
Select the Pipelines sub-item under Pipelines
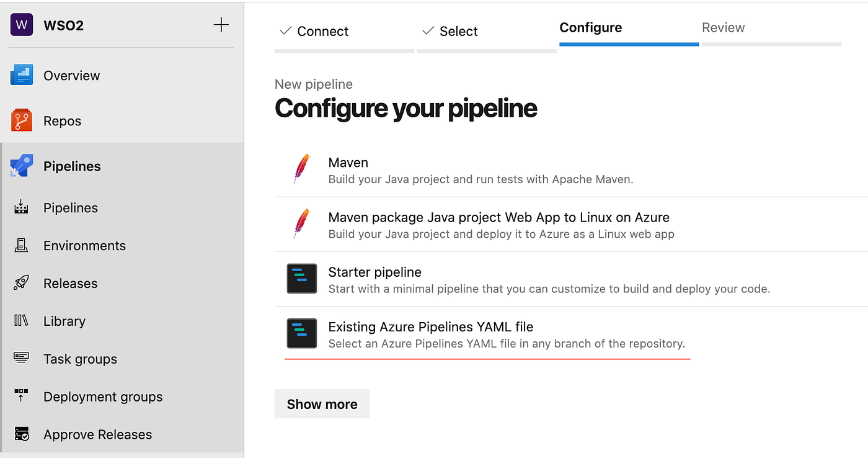70,208
